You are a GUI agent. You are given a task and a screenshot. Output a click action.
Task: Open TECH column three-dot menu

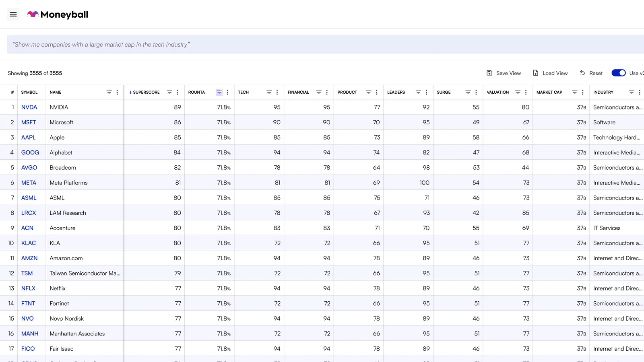pyautogui.click(x=277, y=93)
